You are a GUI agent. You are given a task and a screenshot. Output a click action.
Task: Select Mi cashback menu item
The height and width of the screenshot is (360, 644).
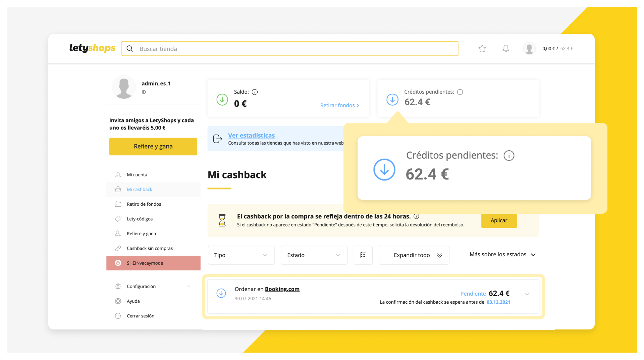coord(153,190)
